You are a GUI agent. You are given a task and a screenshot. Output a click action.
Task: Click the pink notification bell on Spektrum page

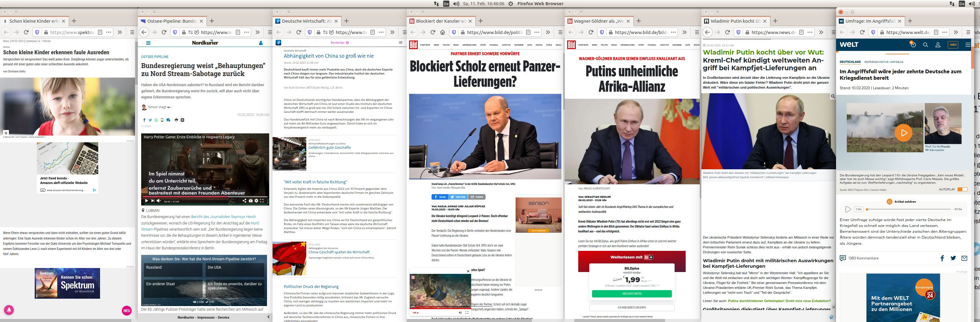point(9,310)
